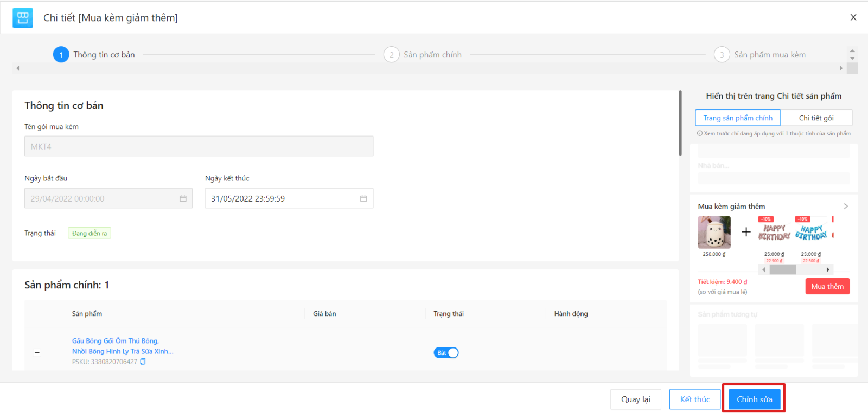Select Trang sản phẩm chính tab
The width and height of the screenshot is (868, 413).
pos(738,118)
